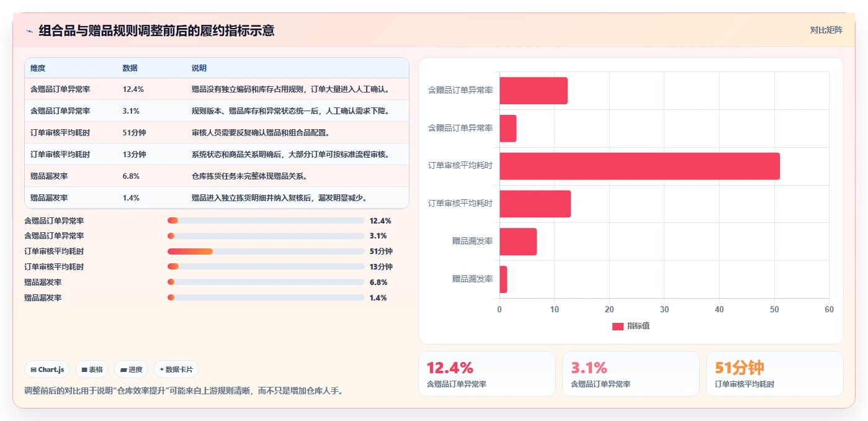Click the description starting 赠品进入独立拣货明细
This screenshot has height=421, width=868.
[282, 198]
